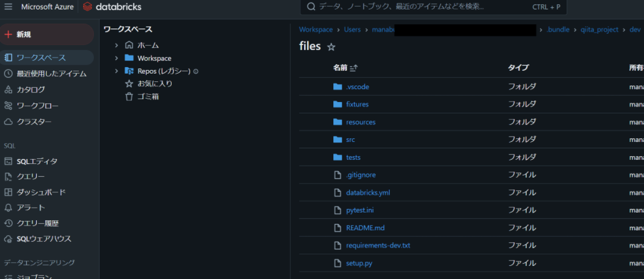
Task: Select Repos (レガシー) in tree
Action: (x=164, y=71)
